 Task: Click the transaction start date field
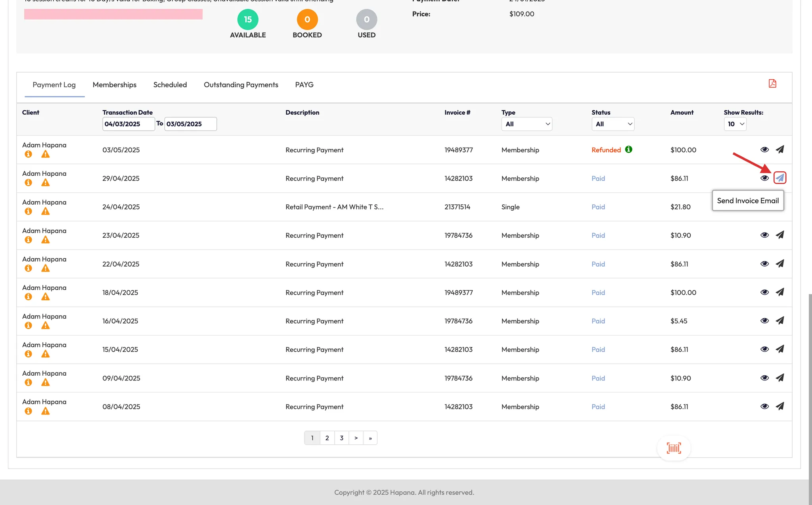click(128, 124)
